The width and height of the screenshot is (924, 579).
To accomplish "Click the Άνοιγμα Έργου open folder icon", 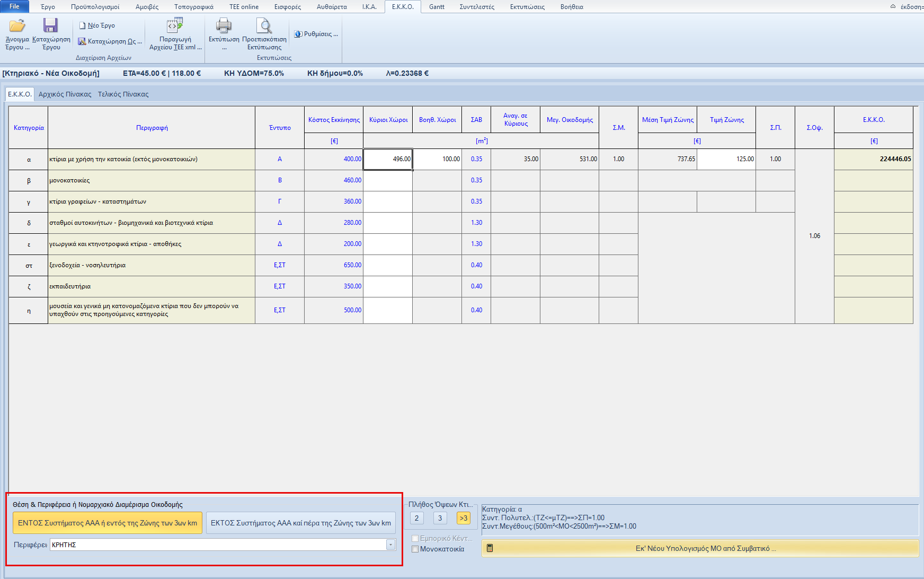I will 17,26.
